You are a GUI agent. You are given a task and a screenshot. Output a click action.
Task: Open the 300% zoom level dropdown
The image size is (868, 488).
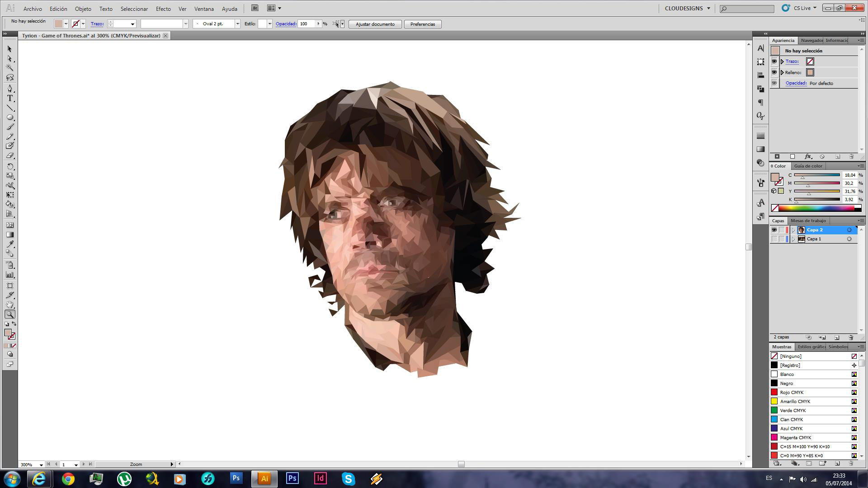41,465
